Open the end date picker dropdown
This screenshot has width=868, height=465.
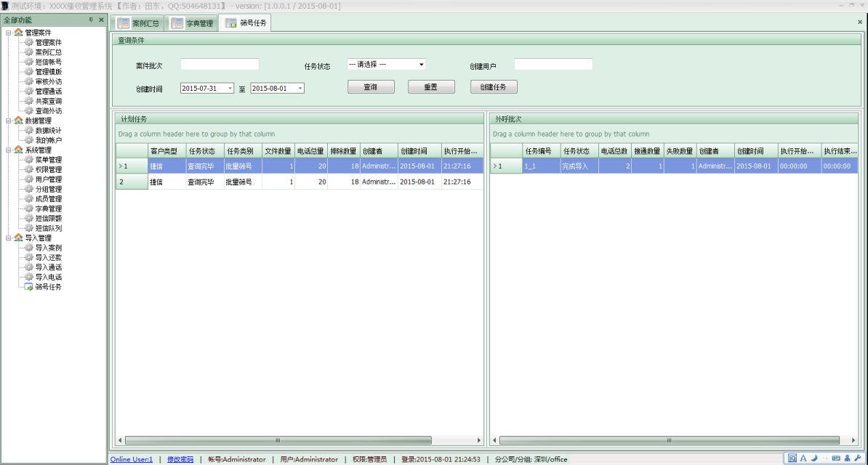300,89
